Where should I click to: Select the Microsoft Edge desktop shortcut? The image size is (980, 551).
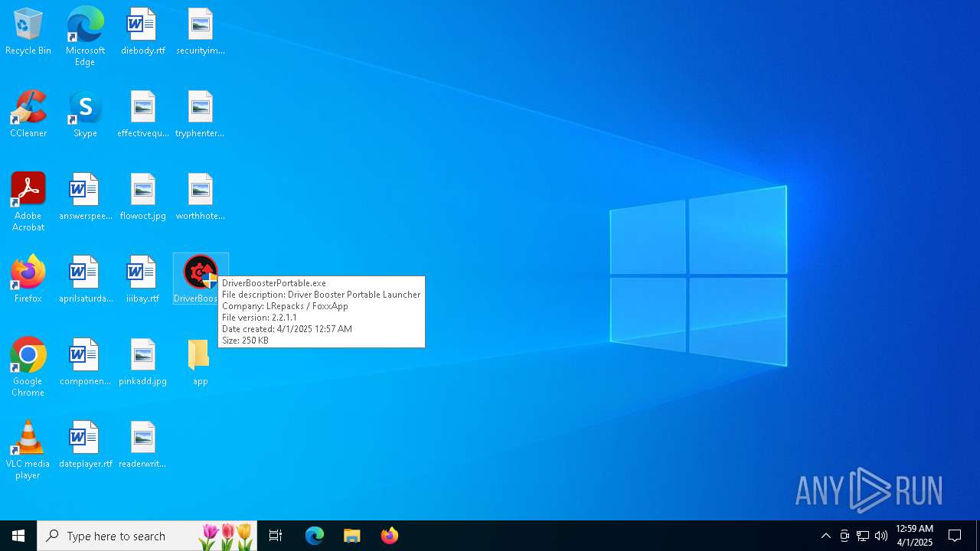(x=85, y=36)
